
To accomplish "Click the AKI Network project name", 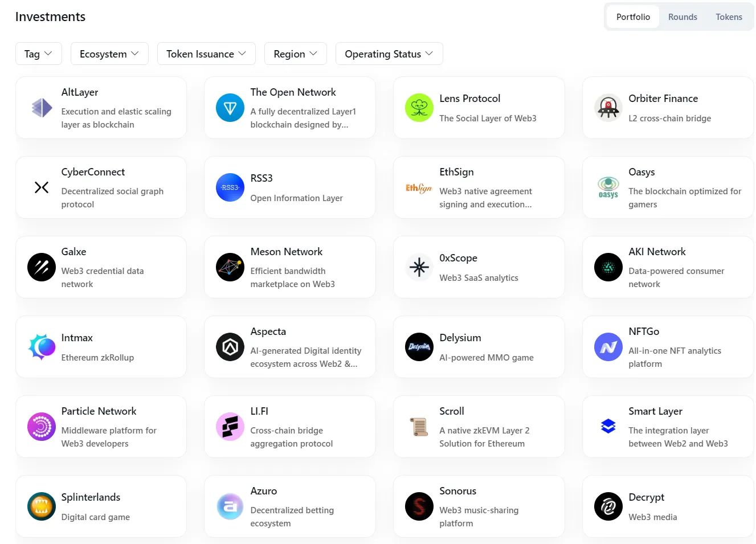I will point(657,252).
